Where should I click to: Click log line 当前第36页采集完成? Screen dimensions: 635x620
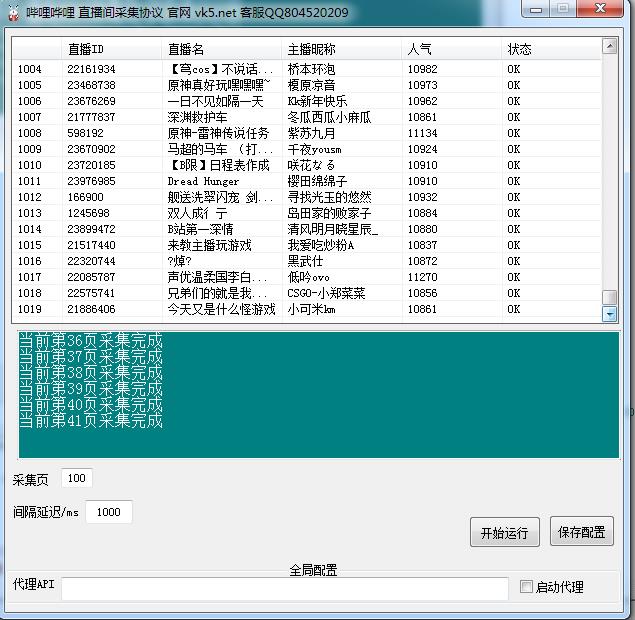91,341
